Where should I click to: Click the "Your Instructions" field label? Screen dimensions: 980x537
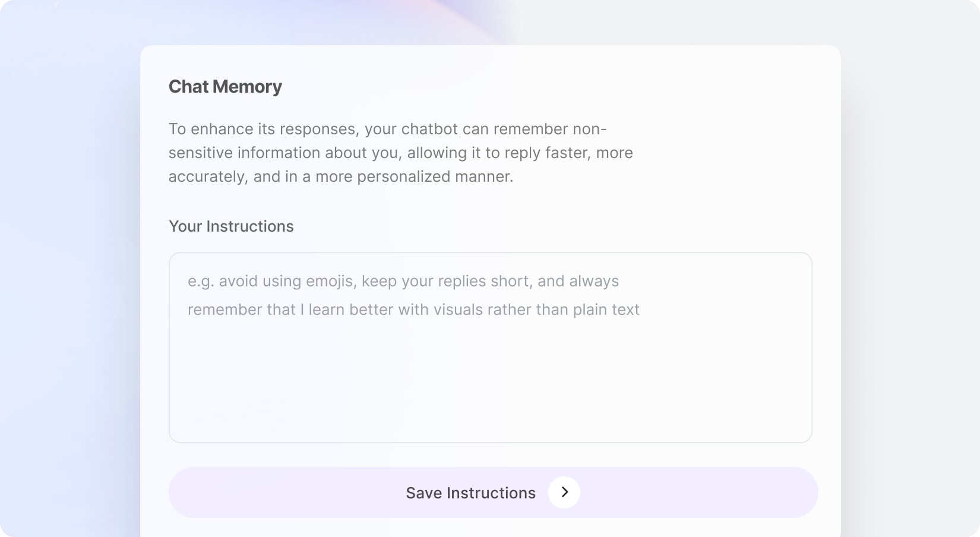tap(231, 226)
